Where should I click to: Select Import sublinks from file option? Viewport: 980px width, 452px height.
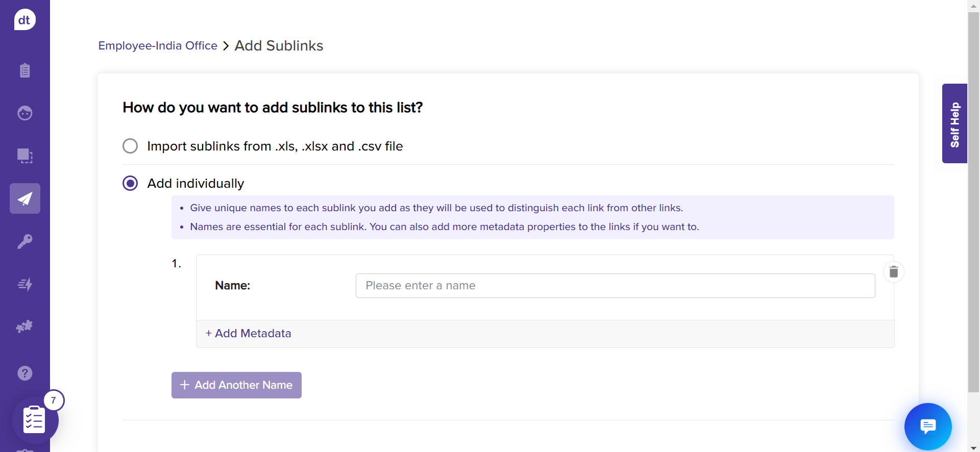point(130,146)
